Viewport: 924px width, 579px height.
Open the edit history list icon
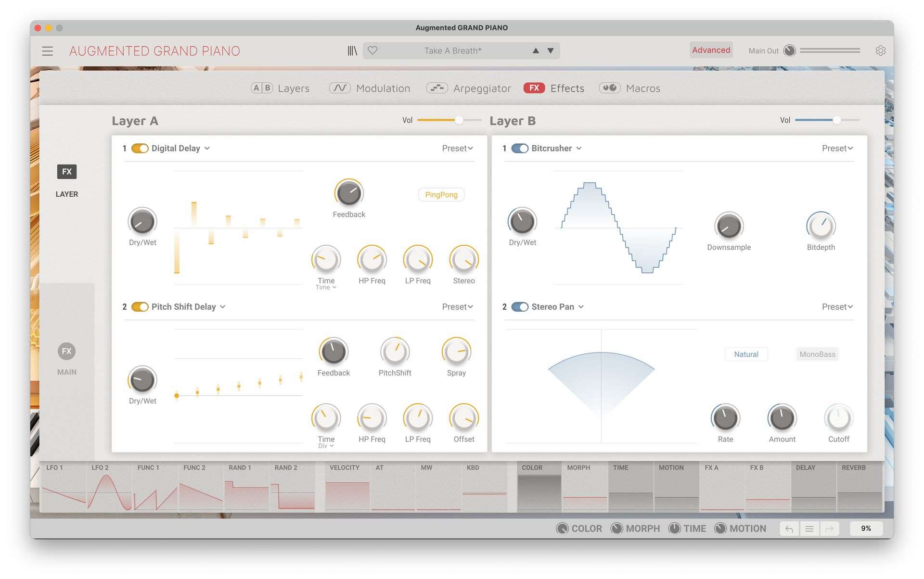pos(809,529)
